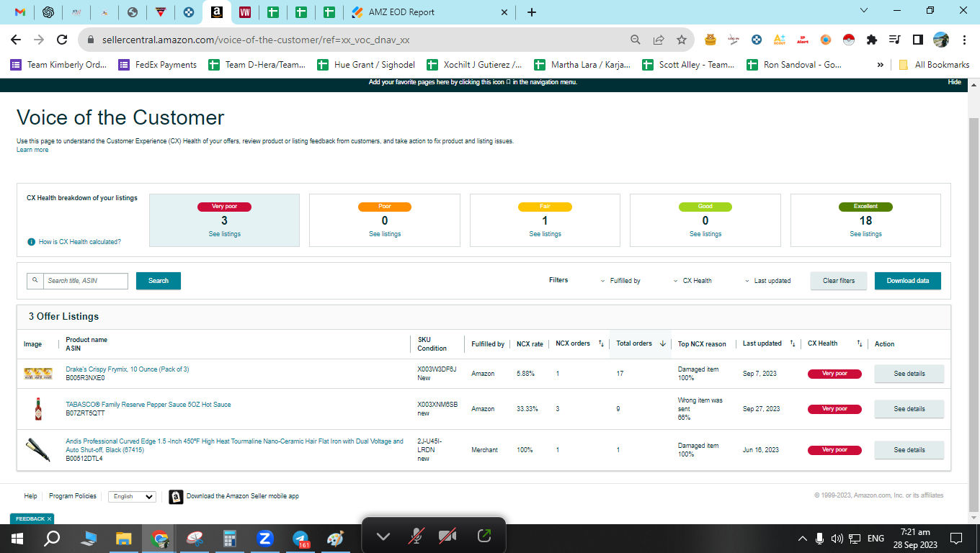See details for Drake's Crispy Frymix

(909, 374)
